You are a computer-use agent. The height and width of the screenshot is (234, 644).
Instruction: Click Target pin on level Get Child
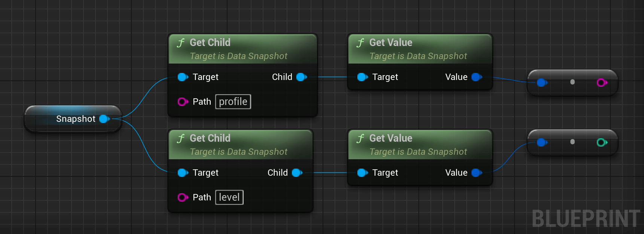(x=183, y=173)
